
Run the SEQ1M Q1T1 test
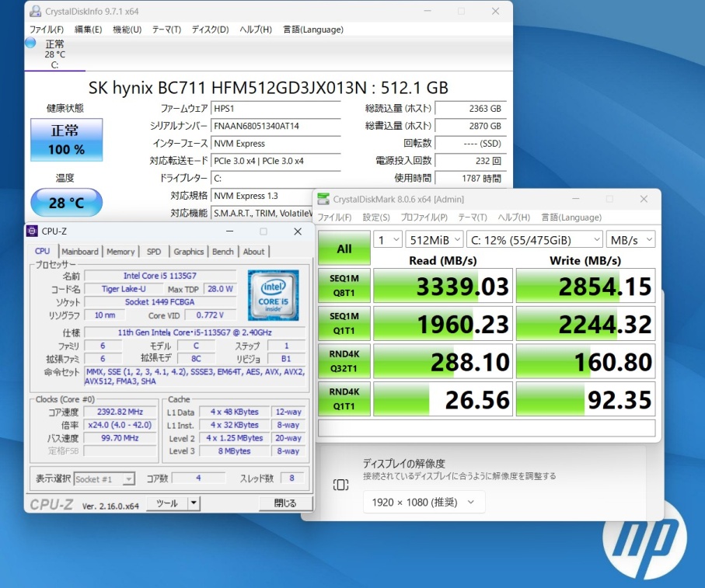click(x=344, y=323)
